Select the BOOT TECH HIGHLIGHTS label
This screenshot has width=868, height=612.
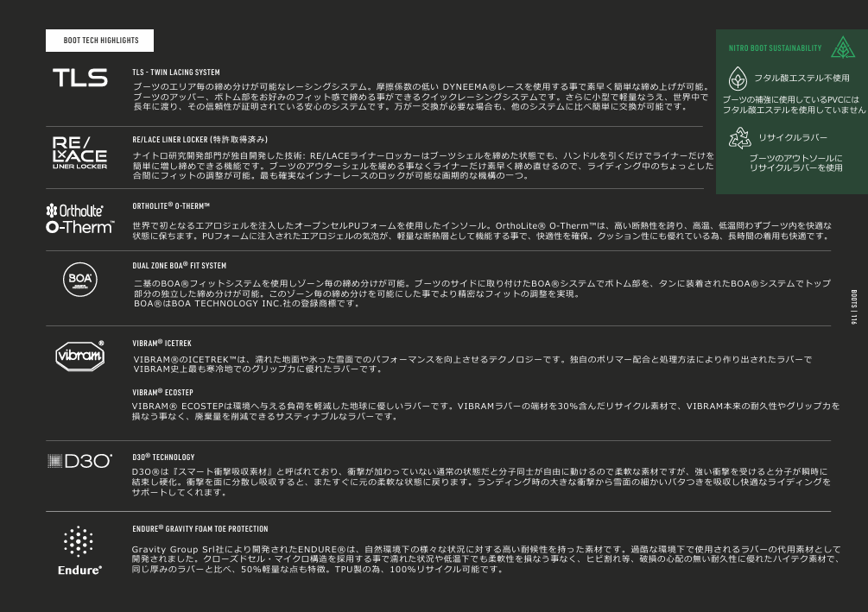point(100,41)
